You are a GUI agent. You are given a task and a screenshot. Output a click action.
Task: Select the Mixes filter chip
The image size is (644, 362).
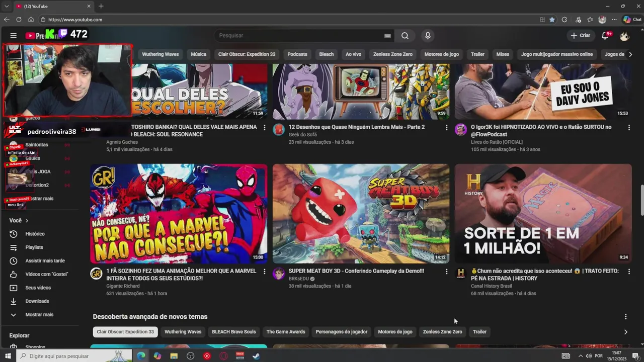(503, 54)
